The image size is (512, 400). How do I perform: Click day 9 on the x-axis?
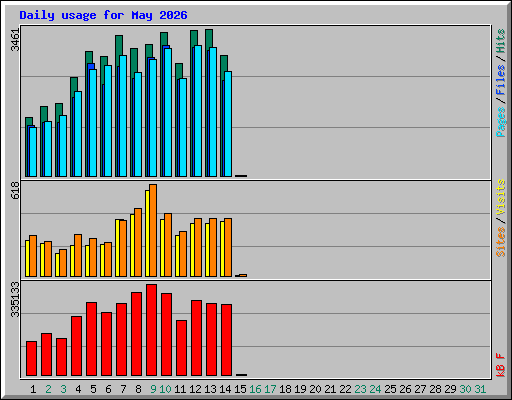pyautogui.click(x=153, y=389)
